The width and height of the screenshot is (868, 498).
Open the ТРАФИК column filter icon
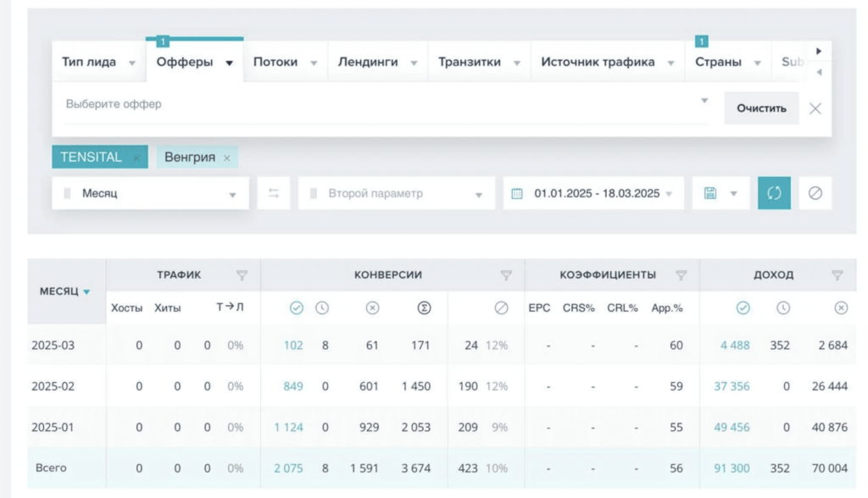pos(242,275)
